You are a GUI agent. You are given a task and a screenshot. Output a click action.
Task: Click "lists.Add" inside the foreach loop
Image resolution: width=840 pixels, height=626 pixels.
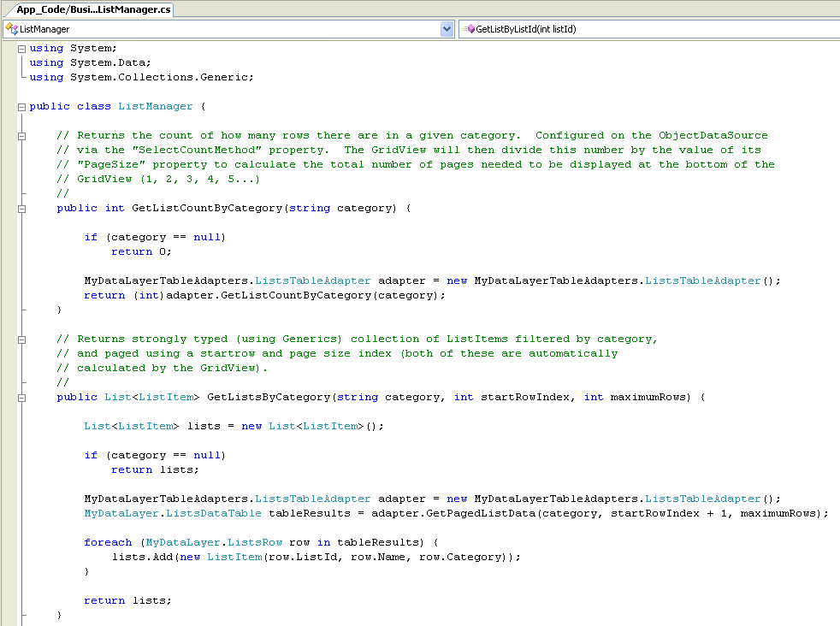coord(142,557)
